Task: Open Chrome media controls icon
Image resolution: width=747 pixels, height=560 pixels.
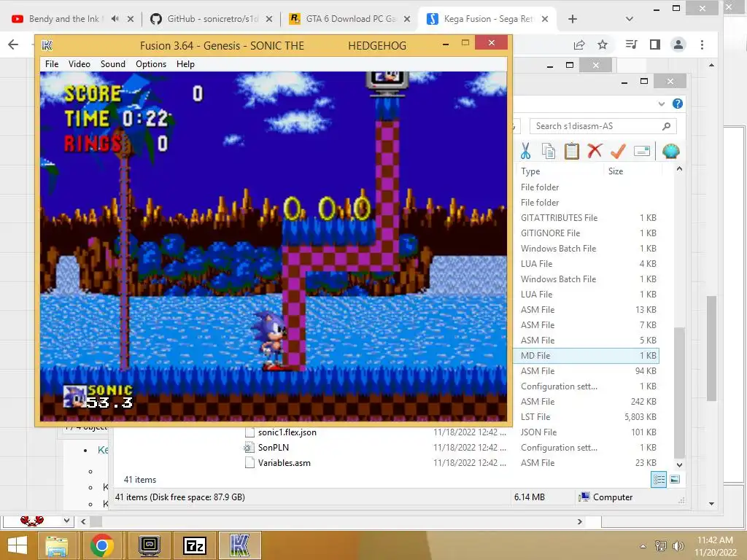Action: click(631, 44)
